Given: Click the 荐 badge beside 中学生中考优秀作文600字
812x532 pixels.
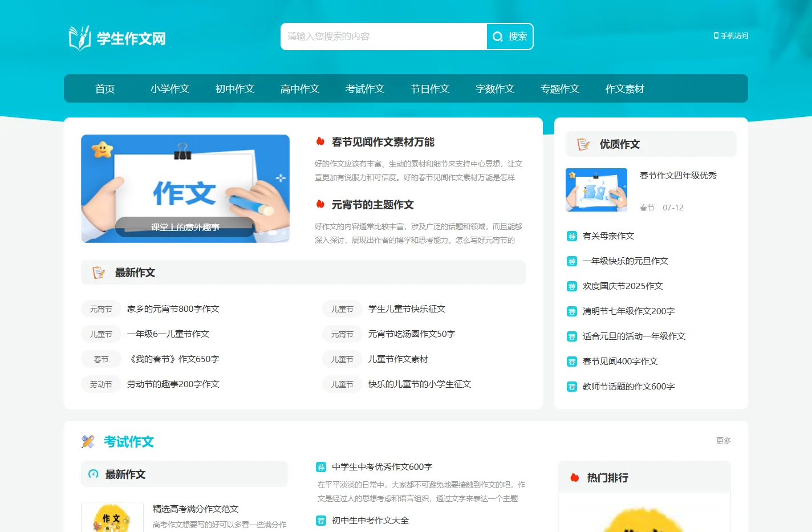Looking at the screenshot, I should coord(321,467).
